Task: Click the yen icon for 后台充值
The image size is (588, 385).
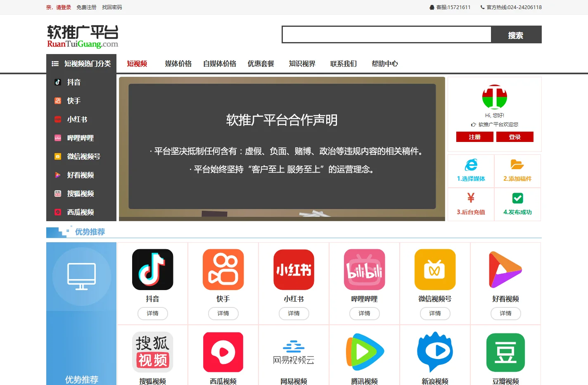Action: [471, 198]
